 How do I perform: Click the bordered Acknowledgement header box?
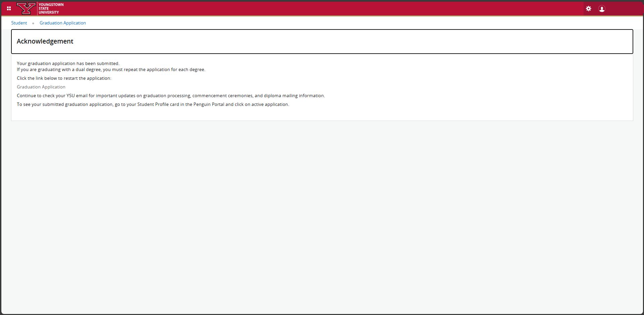pyautogui.click(x=336, y=42)
